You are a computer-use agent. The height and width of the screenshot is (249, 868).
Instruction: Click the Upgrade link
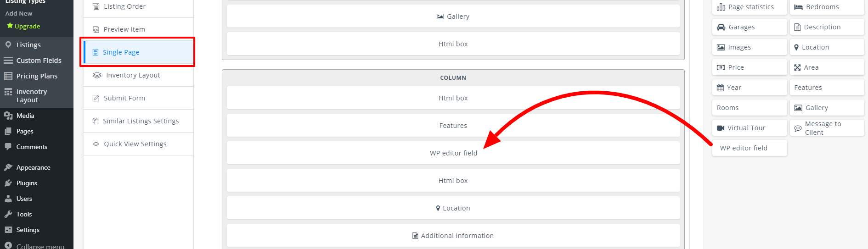(x=27, y=26)
